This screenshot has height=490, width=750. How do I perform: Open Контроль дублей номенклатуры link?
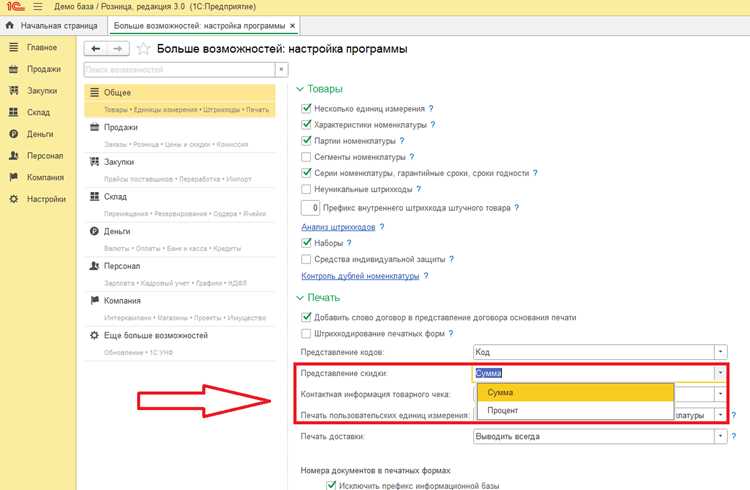tap(360, 276)
